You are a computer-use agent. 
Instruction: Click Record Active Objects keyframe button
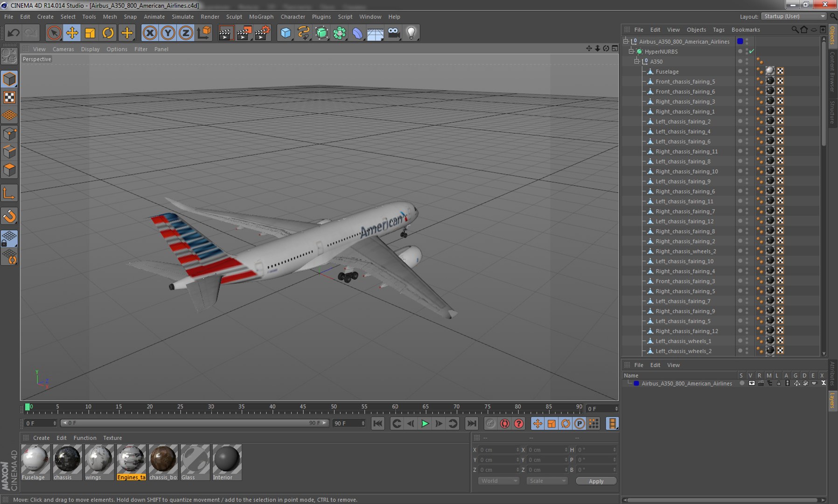[490, 423]
